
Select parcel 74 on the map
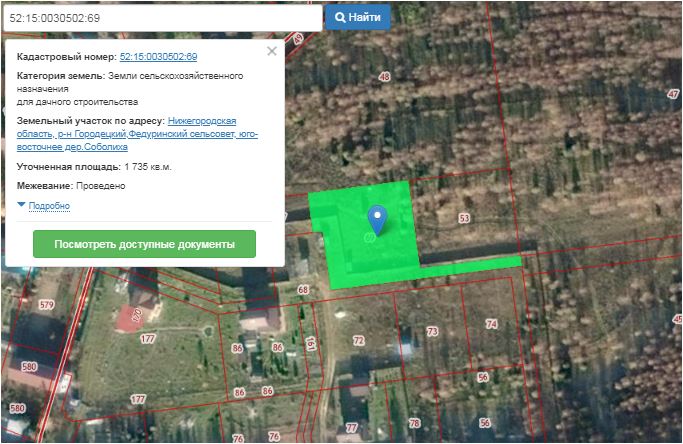click(x=490, y=324)
